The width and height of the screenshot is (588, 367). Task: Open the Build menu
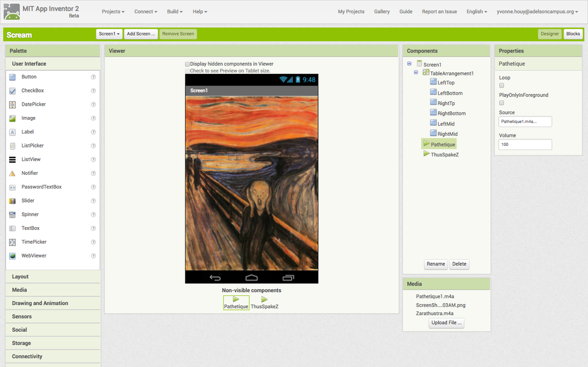coord(175,12)
